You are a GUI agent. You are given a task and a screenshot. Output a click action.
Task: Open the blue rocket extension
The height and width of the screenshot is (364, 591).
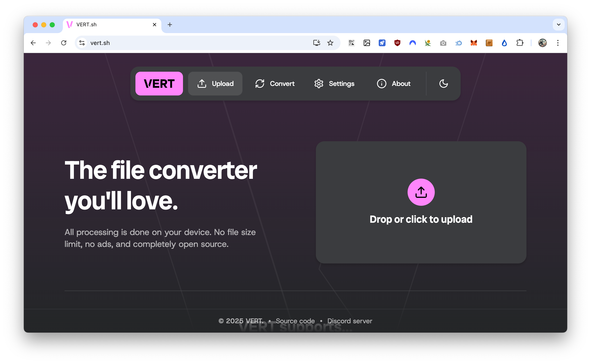382,43
